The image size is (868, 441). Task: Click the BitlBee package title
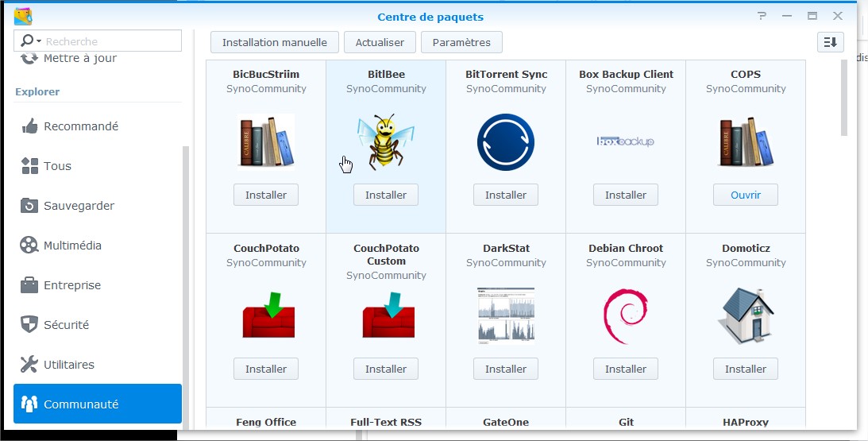click(386, 74)
